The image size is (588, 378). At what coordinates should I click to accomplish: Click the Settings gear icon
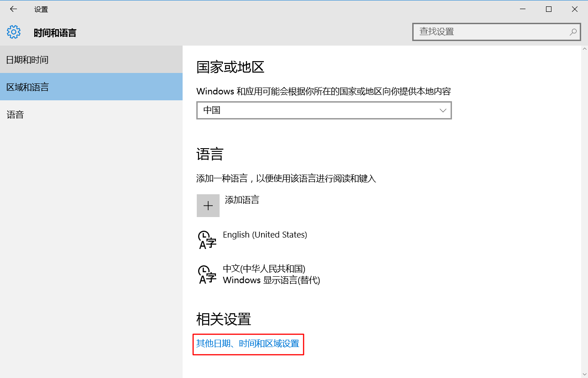click(x=14, y=32)
